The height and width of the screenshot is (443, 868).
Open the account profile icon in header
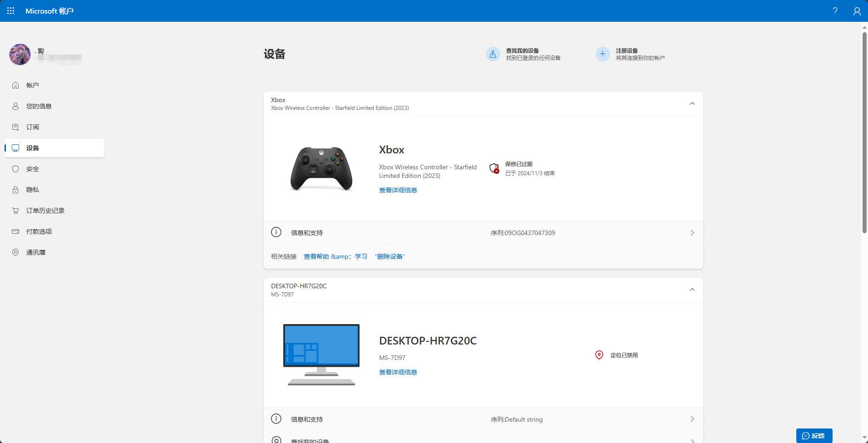(x=857, y=11)
